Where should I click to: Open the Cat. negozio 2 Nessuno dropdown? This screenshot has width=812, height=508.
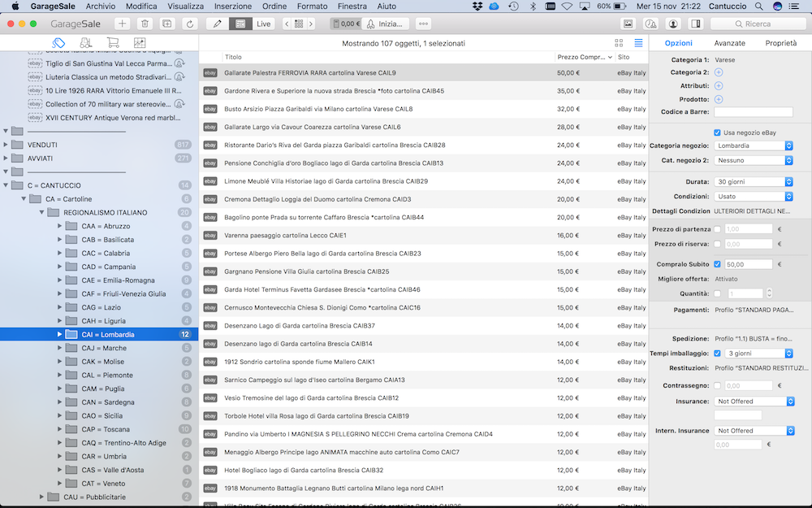[754, 161]
